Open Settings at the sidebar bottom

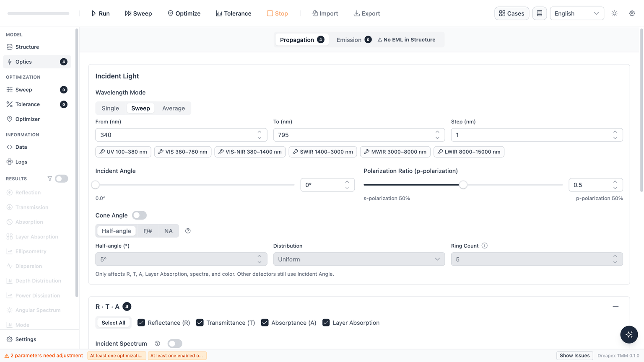(x=37, y=339)
